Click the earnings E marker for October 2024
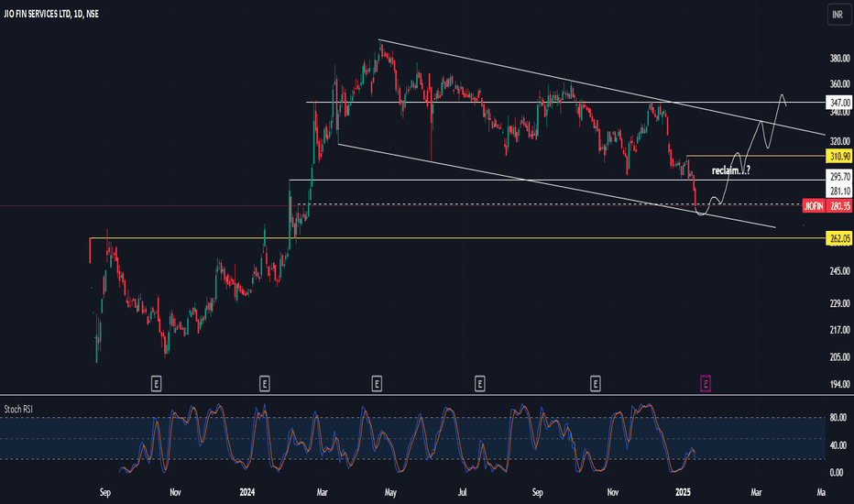Image resolution: width=854 pixels, height=504 pixels. tap(595, 384)
